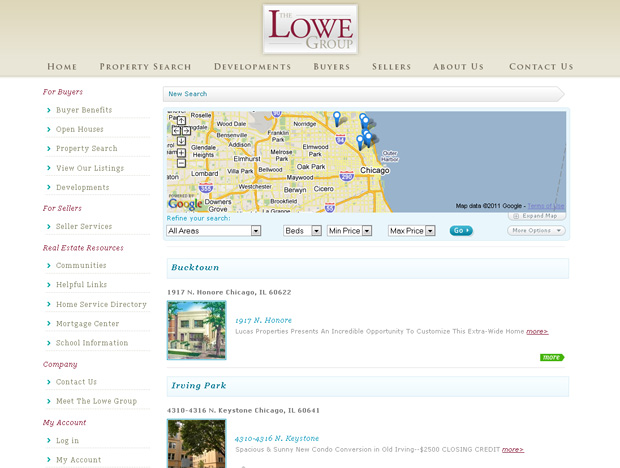Open the Open Houses sidebar link
620x468 pixels.
coord(79,129)
